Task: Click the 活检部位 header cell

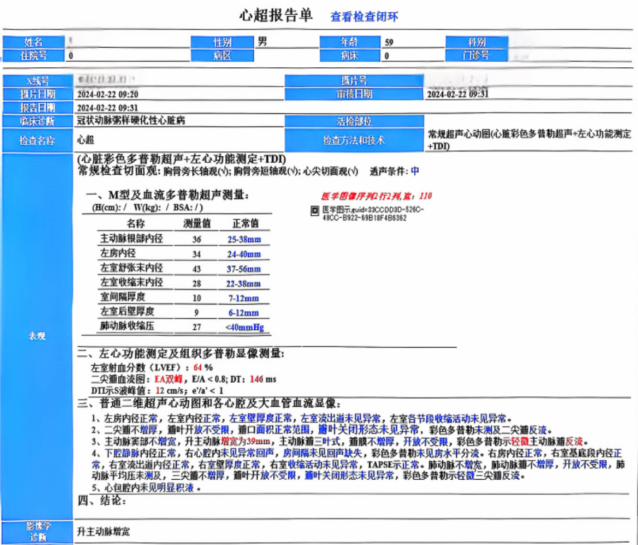Action: [x=354, y=121]
